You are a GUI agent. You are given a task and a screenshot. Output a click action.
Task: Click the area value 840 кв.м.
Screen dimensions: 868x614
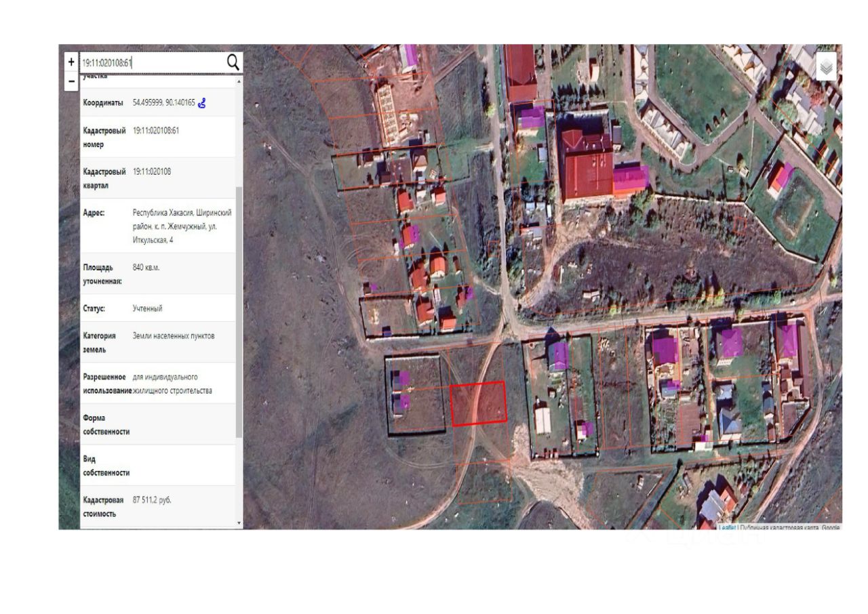[x=146, y=267]
